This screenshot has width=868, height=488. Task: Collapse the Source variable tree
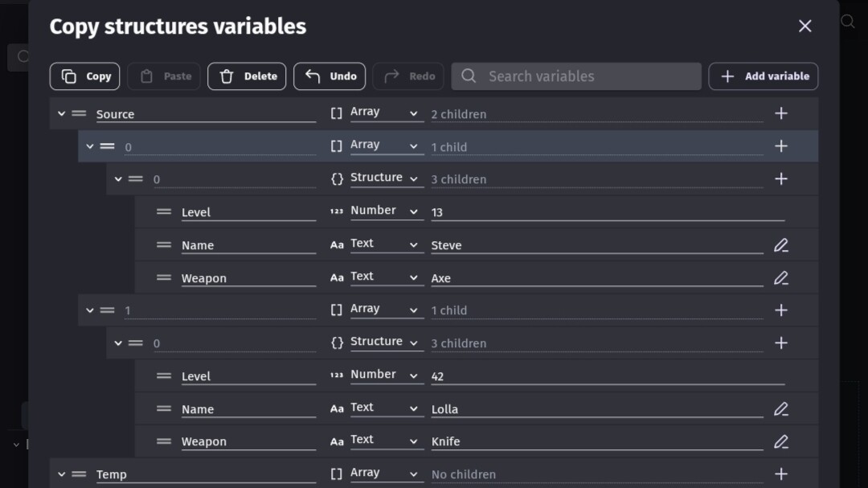[x=61, y=114]
